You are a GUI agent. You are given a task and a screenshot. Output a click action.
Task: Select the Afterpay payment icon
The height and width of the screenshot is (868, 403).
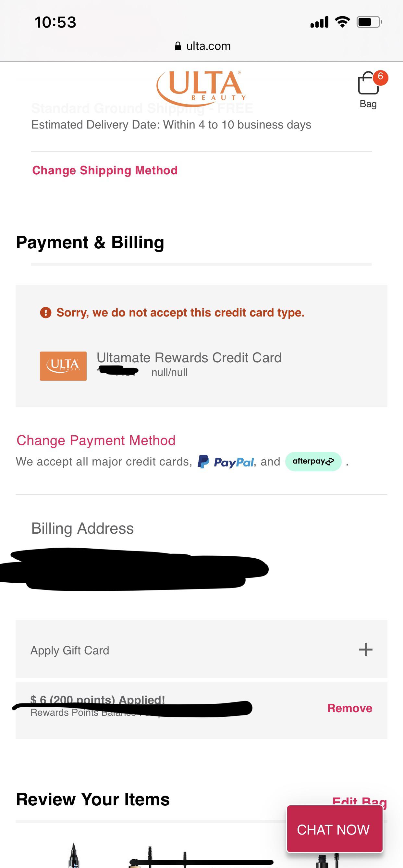pyautogui.click(x=313, y=461)
